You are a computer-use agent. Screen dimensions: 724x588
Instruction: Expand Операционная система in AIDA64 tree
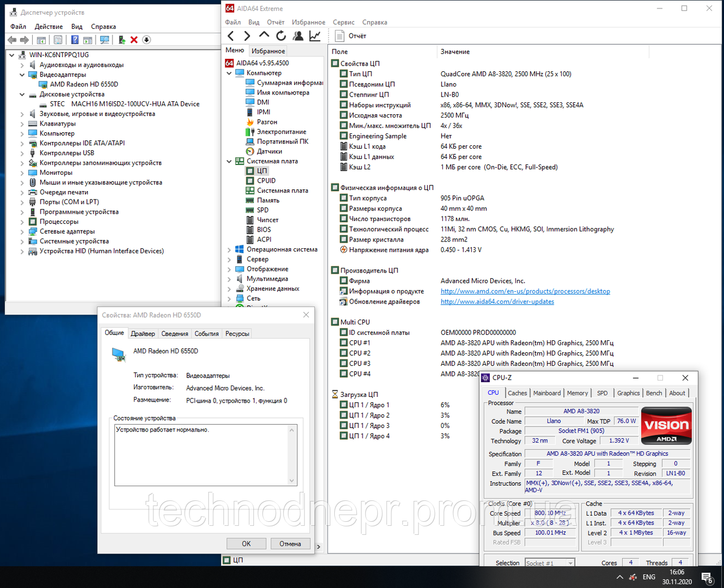pyautogui.click(x=229, y=249)
